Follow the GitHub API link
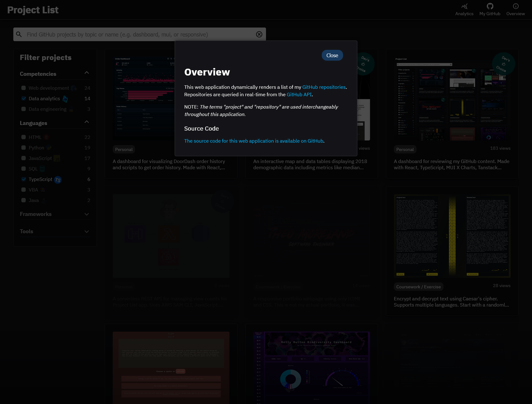This screenshot has width=532, height=404. pyautogui.click(x=299, y=95)
